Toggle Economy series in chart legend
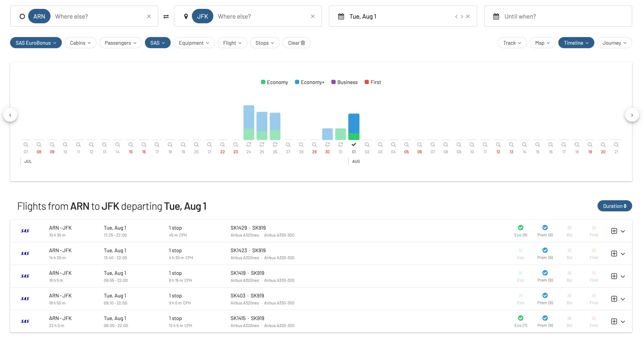Image resolution: width=644 pixels, height=358 pixels. pyautogui.click(x=275, y=82)
